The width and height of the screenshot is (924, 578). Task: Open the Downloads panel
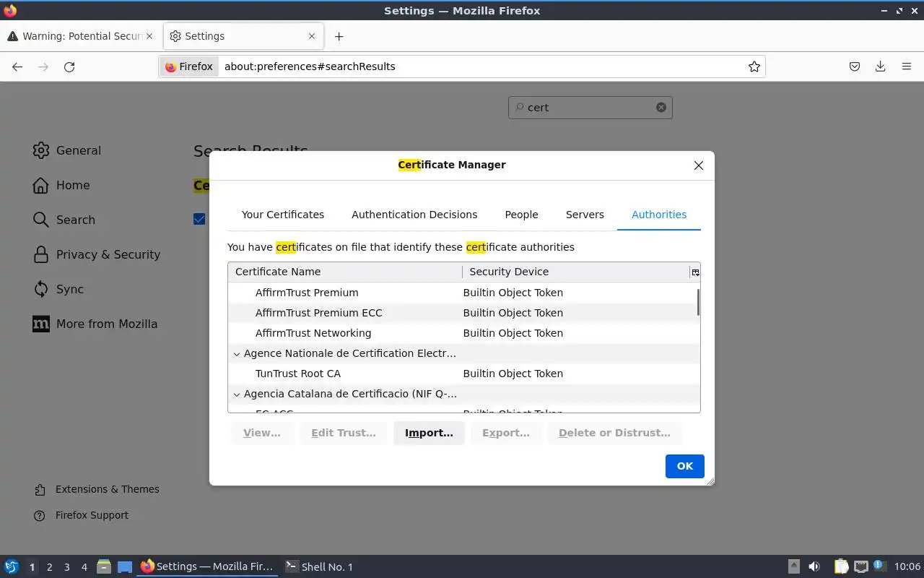(881, 66)
